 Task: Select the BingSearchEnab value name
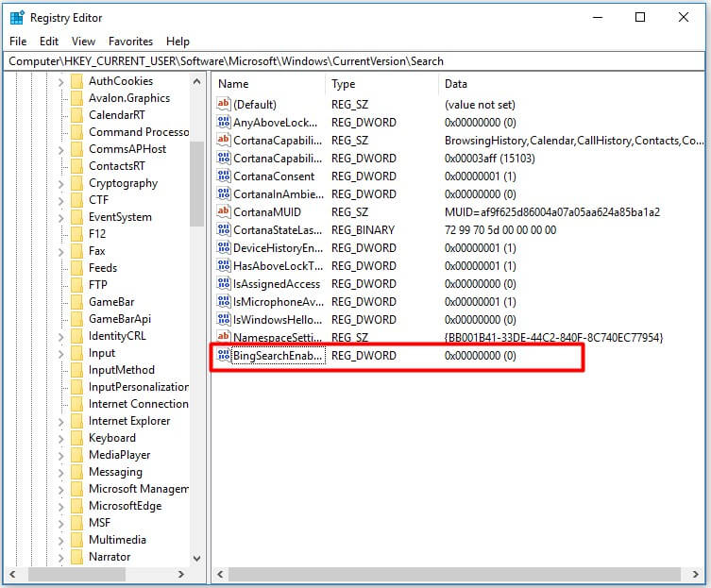[x=278, y=356]
